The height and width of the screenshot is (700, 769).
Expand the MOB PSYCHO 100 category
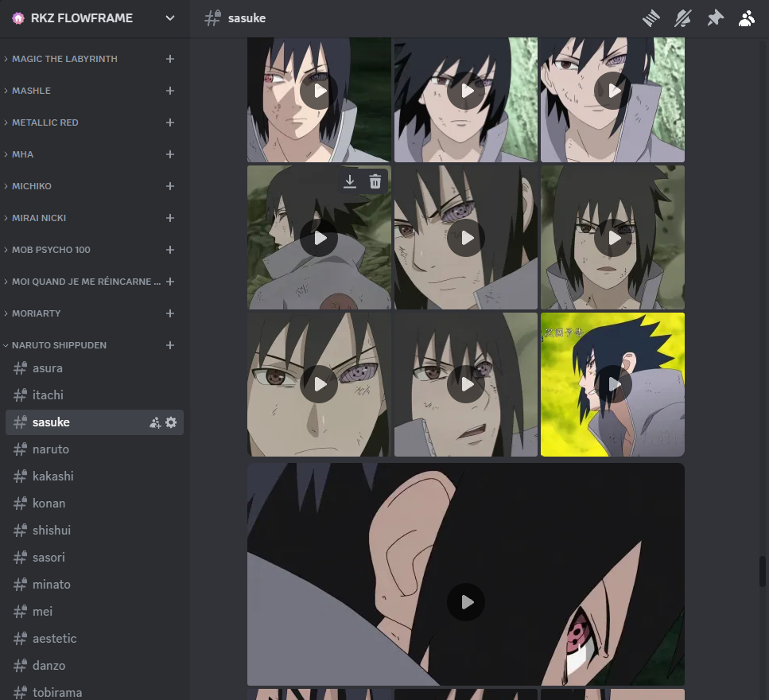51,250
